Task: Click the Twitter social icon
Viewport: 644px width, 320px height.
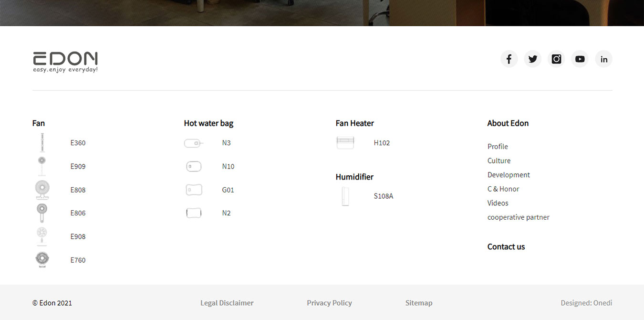Action: (x=532, y=59)
